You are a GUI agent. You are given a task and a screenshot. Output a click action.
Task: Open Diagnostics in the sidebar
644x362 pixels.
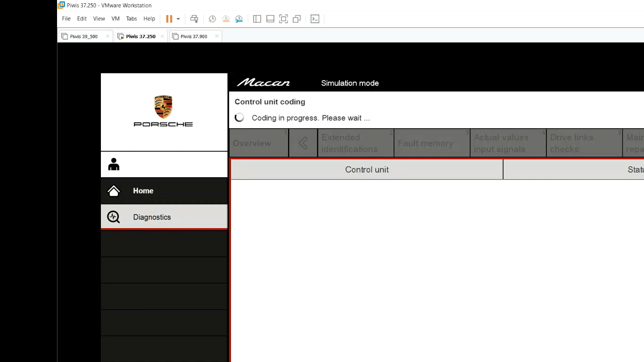[x=164, y=217]
